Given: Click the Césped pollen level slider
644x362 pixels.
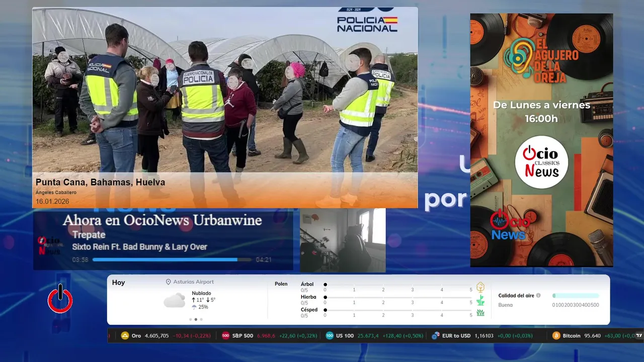Looking at the screenshot, I should pyautogui.click(x=398, y=310).
